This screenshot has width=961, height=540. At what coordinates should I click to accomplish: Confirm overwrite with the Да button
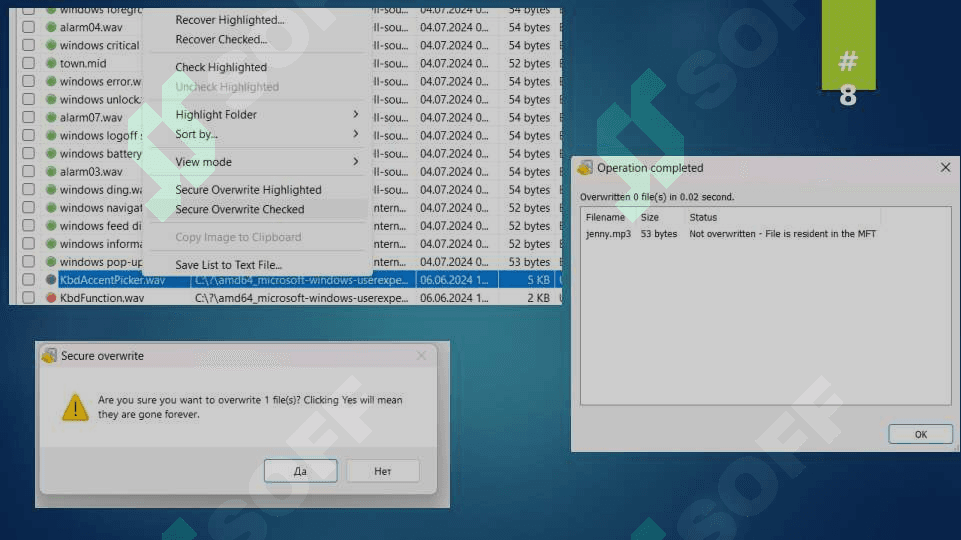(300, 471)
